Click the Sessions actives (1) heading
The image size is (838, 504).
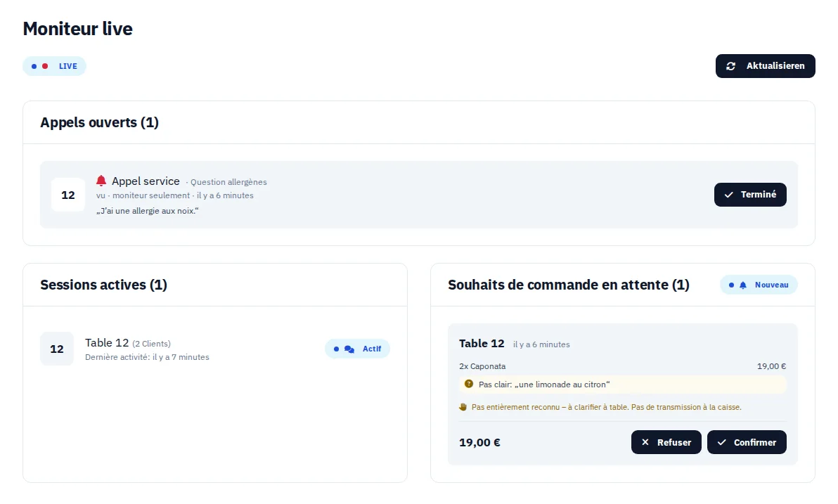pyautogui.click(x=103, y=285)
